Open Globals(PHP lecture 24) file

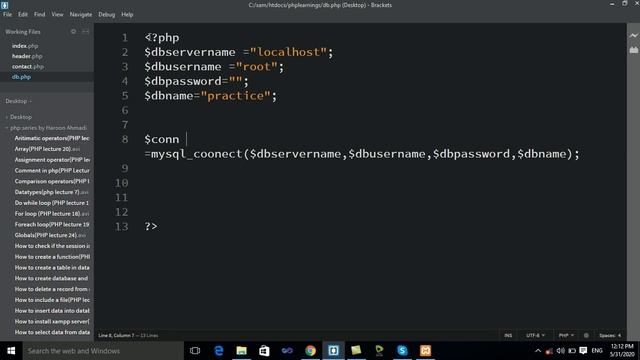pyautogui.click(x=50, y=235)
